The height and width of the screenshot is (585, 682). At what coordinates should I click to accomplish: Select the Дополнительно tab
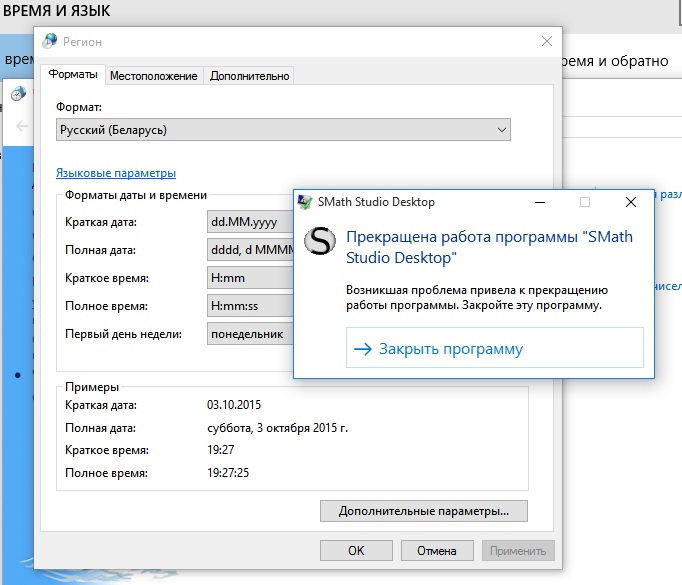tap(249, 76)
